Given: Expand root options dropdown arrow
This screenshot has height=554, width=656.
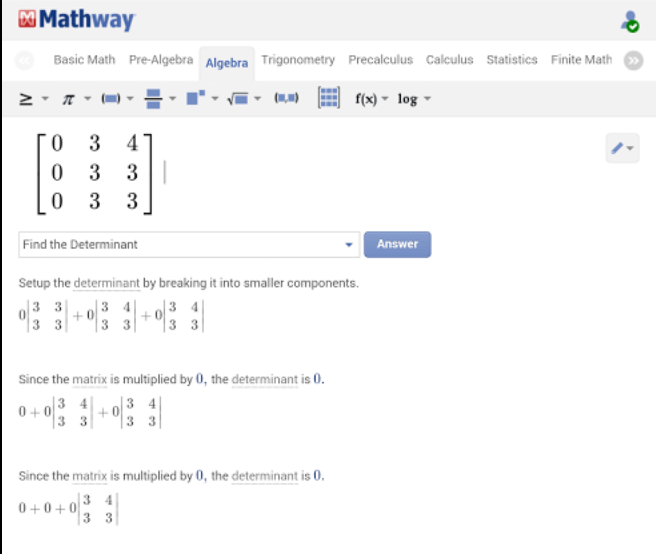Looking at the screenshot, I should (258, 99).
